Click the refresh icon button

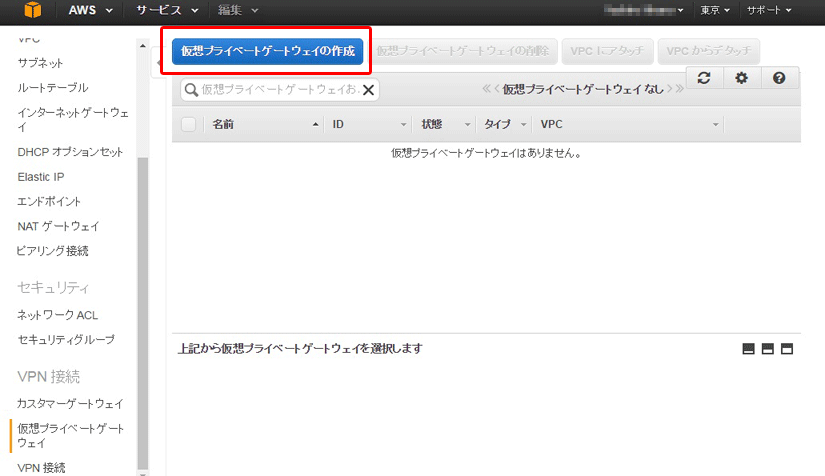click(704, 78)
